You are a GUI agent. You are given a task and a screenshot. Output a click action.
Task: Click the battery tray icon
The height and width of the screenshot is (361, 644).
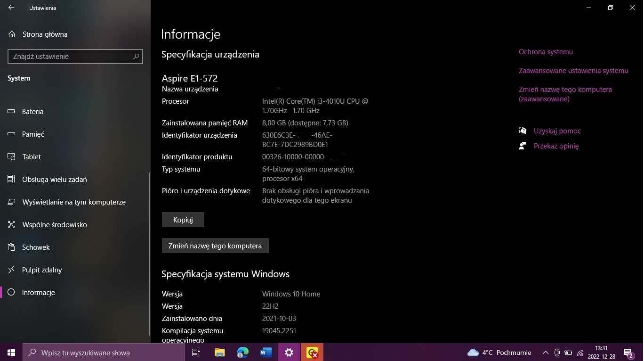[568, 353]
